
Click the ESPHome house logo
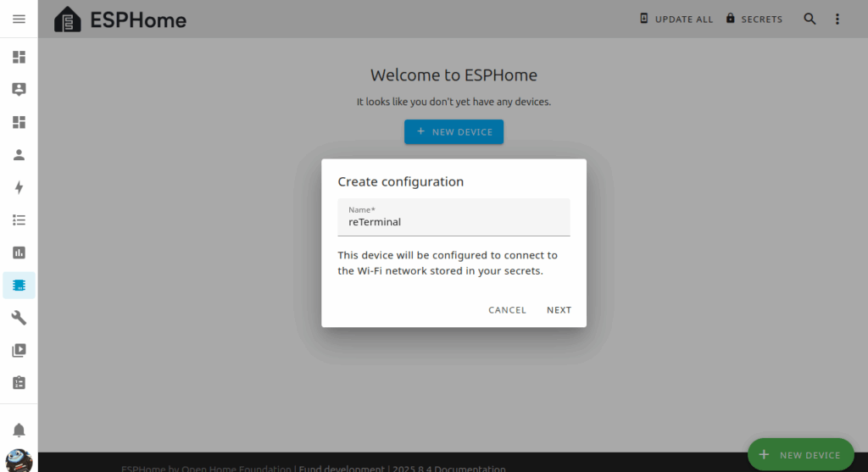click(x=68, y=19)
